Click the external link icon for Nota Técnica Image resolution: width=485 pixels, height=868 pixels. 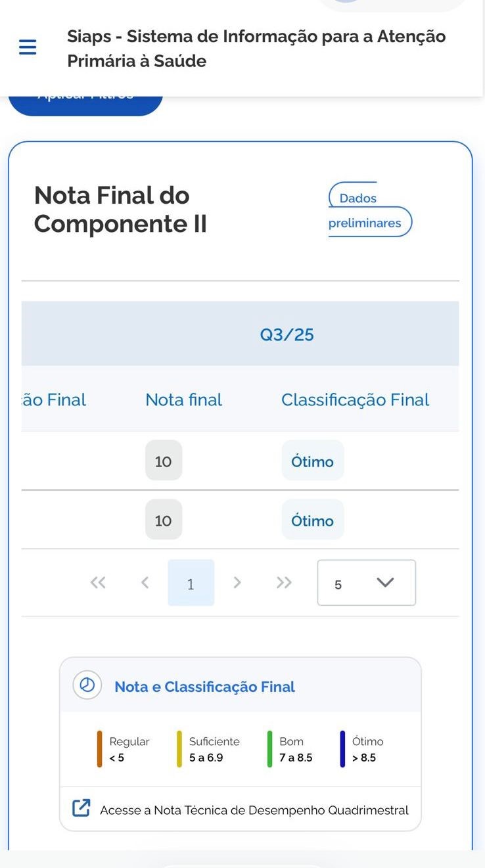(81, 808)
